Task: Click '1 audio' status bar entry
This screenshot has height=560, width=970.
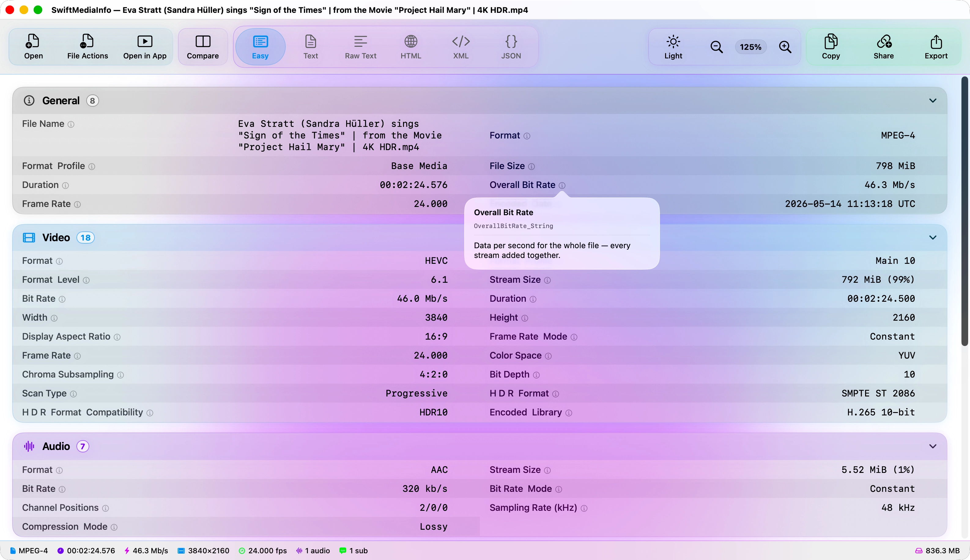Action: [313, 551]
